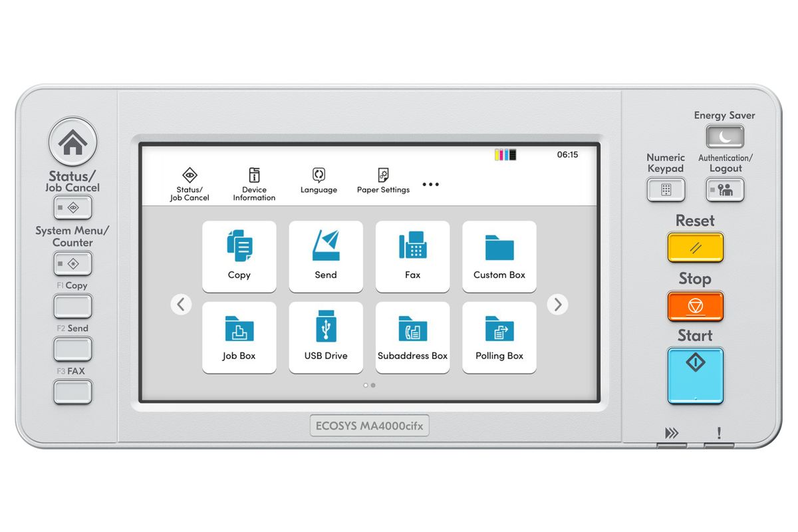Open the Job Box tile
This screenshot has height=532, width=798.
tap(239, 338)
